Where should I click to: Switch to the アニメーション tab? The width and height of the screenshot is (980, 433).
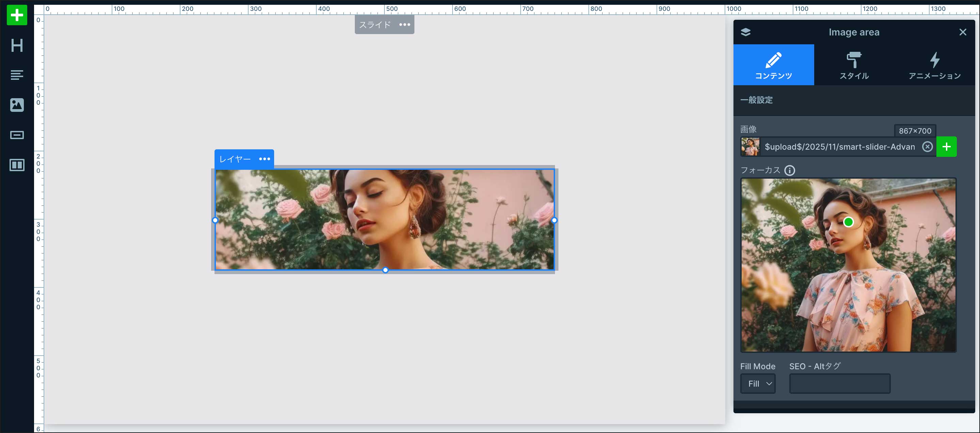[934, 65]
